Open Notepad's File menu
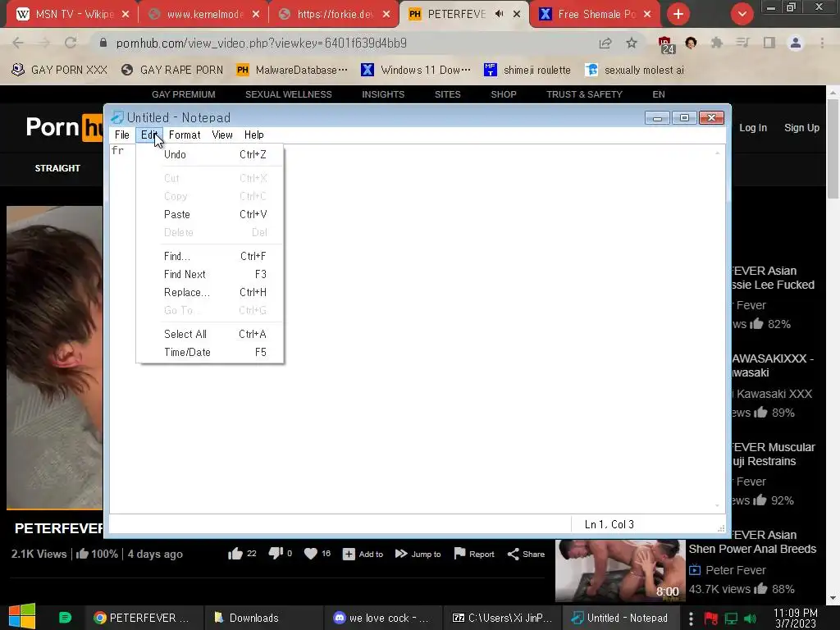 [x=122, y=135]
